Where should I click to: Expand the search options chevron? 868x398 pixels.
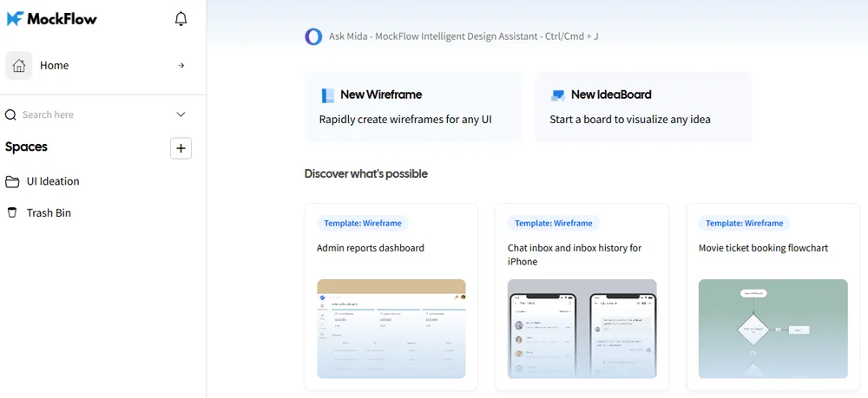click(181, 114)
